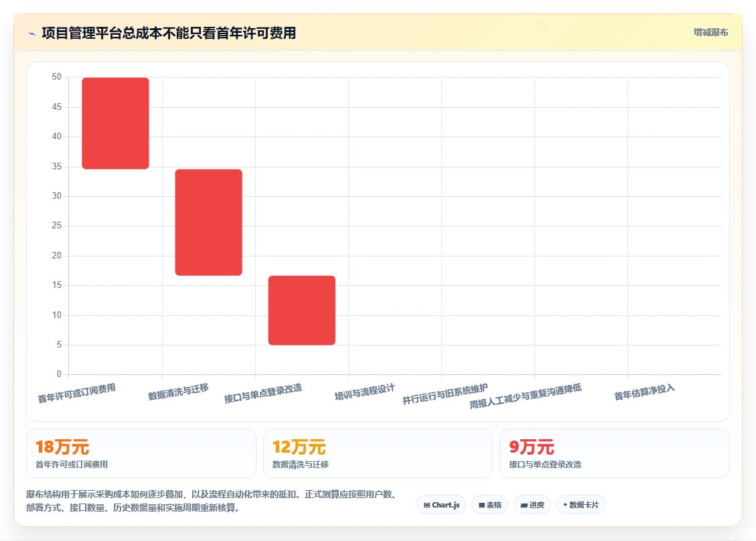Click the y-axis value 25
Viewport: 756px width, 541px height.
point(57,225)
